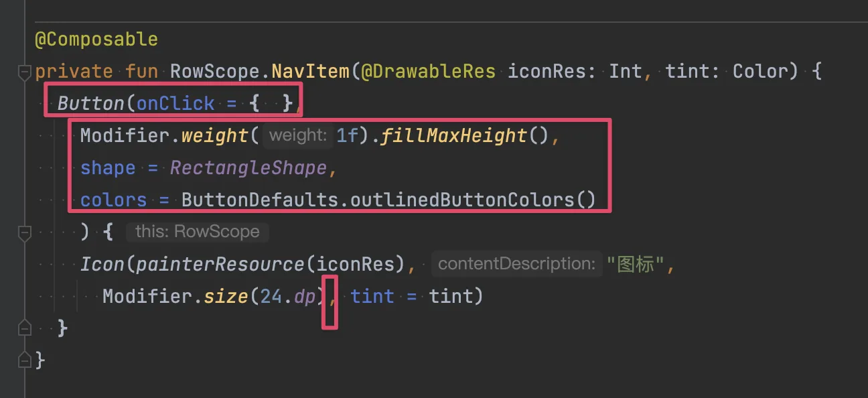Click the fold-end marker of the NavItem function
Screen dimensions: 868x398
tap(25, 360)
